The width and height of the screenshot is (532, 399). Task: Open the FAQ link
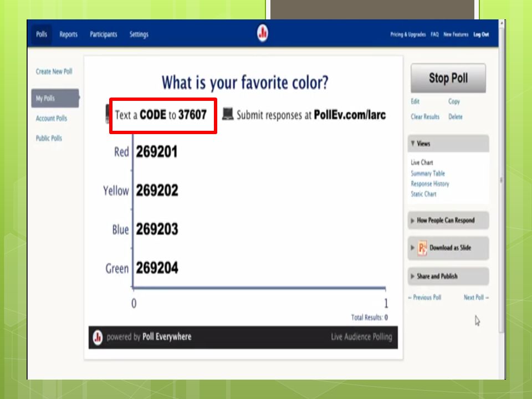coord(434,34)
